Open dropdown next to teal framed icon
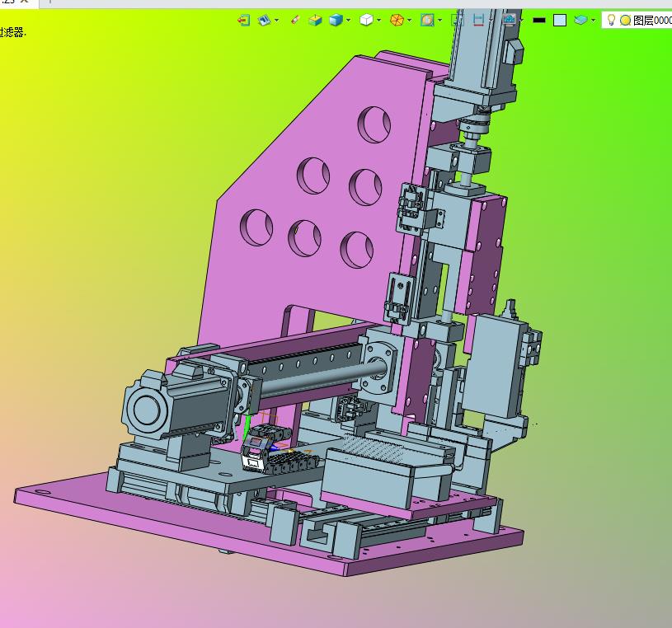This screenshot has width=672, height=628. (x=440, y=20)
